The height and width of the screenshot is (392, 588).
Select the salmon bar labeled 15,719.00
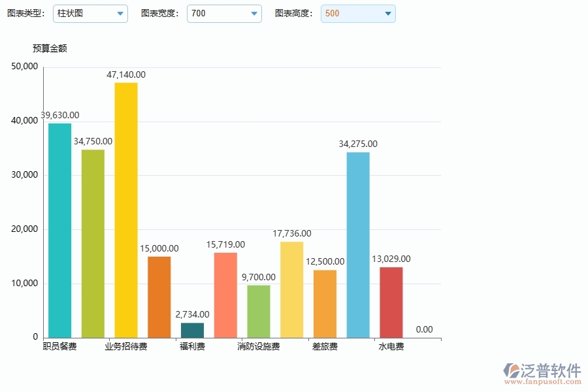tap(225, 294)
